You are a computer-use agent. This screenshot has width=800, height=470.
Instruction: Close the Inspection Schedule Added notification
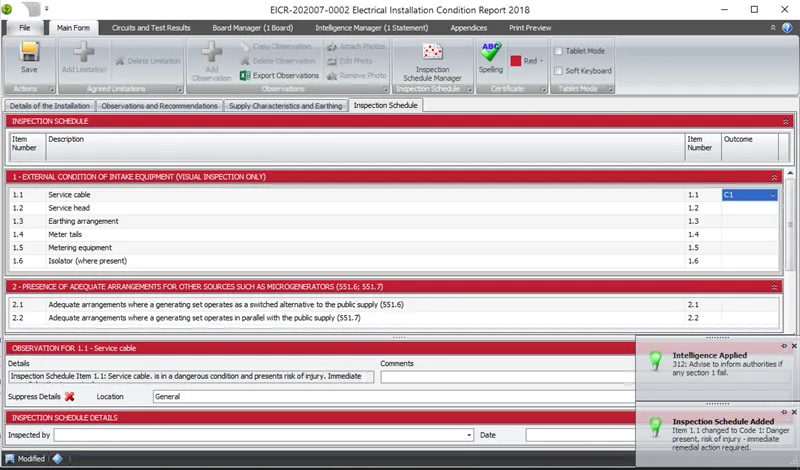(x=794, y=412)
